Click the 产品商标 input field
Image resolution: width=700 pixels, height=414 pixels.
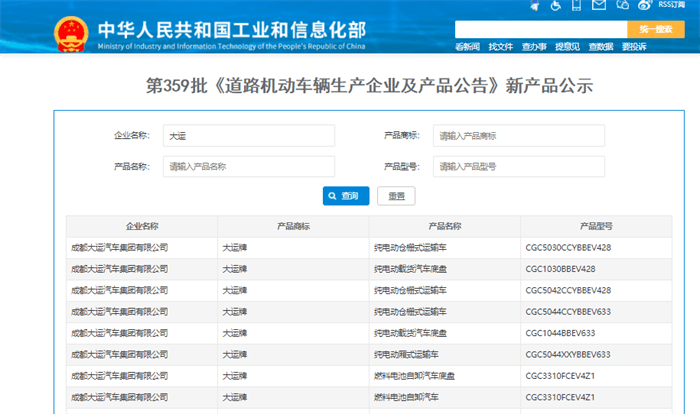pos(518,135)
